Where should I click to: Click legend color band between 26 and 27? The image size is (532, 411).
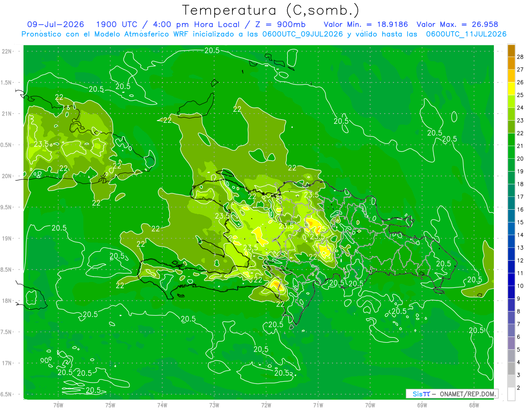(511, 76)
